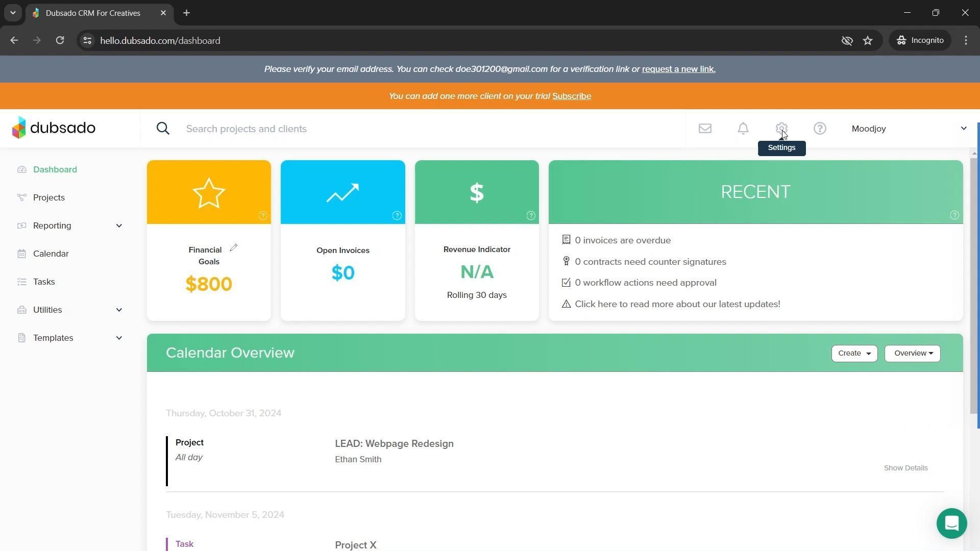
Task: Click the help question mark icon in header
Action: coord(820,129)
